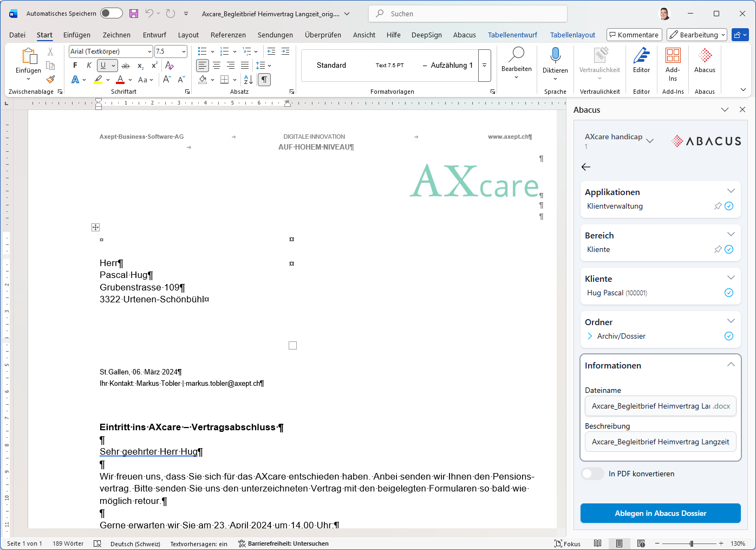Justify the paragraph text
This screenshot has height=550, width=756.
(x=245, y=66)
